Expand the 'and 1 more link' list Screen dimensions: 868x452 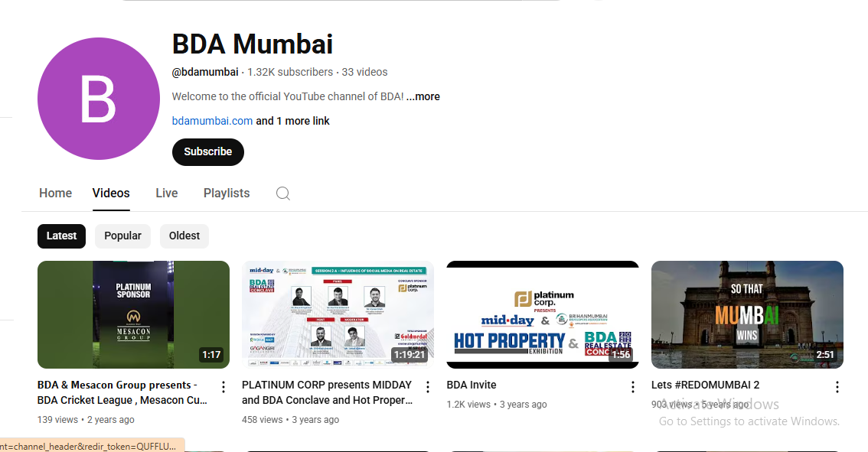292,121
